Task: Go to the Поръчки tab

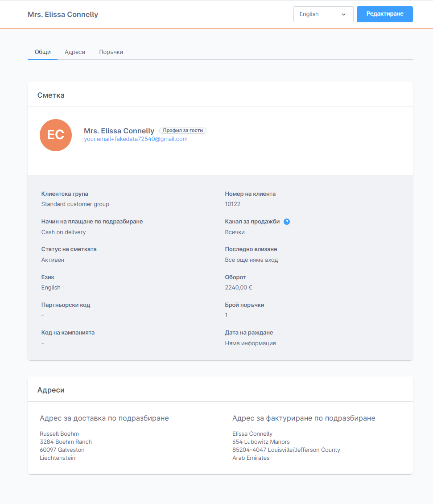Action: pyautogui.click(x=111, y=52)
